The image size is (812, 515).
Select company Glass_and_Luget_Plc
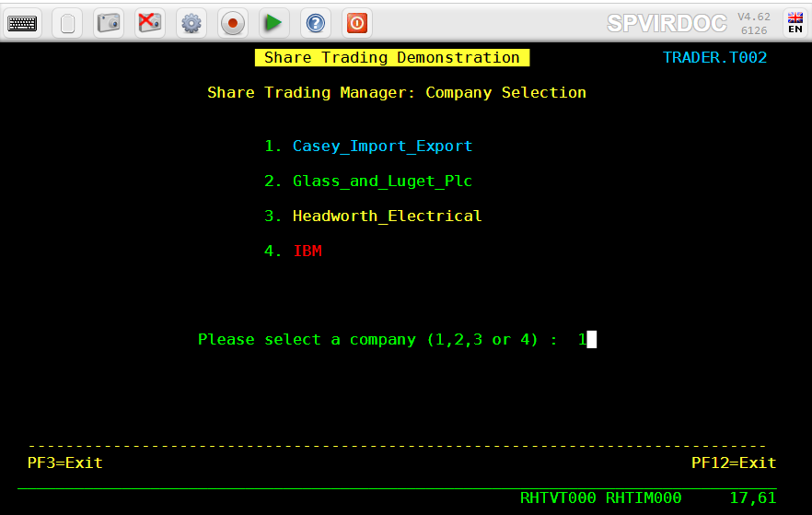[x=382, y=181]
